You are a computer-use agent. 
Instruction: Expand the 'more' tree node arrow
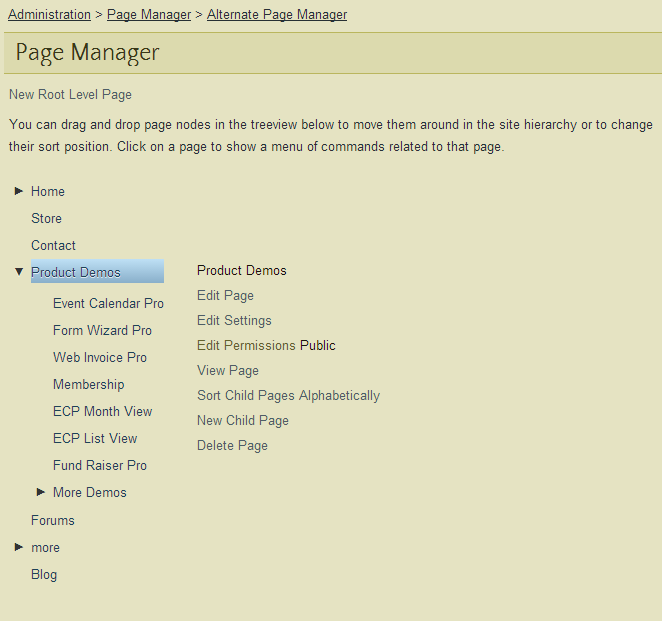coord(19,547)
